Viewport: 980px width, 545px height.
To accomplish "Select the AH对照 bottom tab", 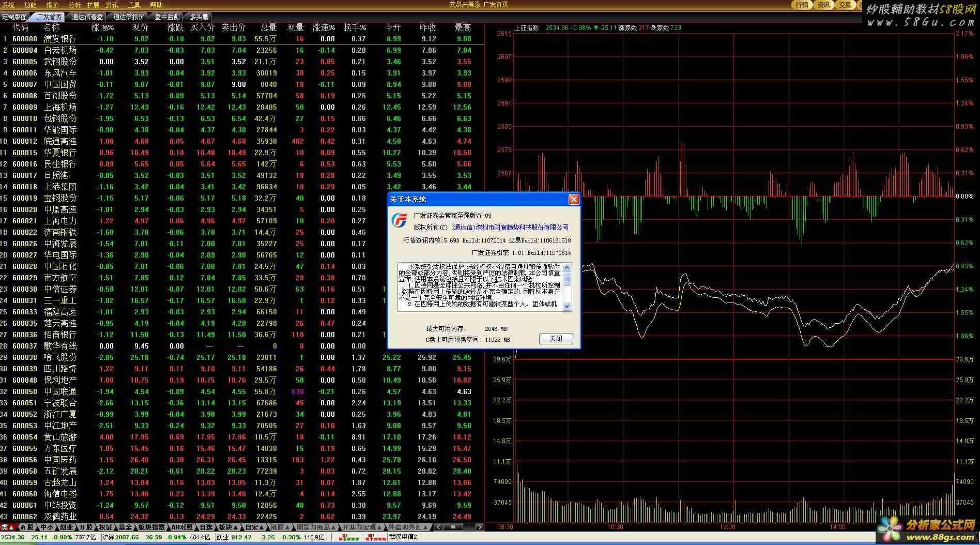I will pos(182,527).
